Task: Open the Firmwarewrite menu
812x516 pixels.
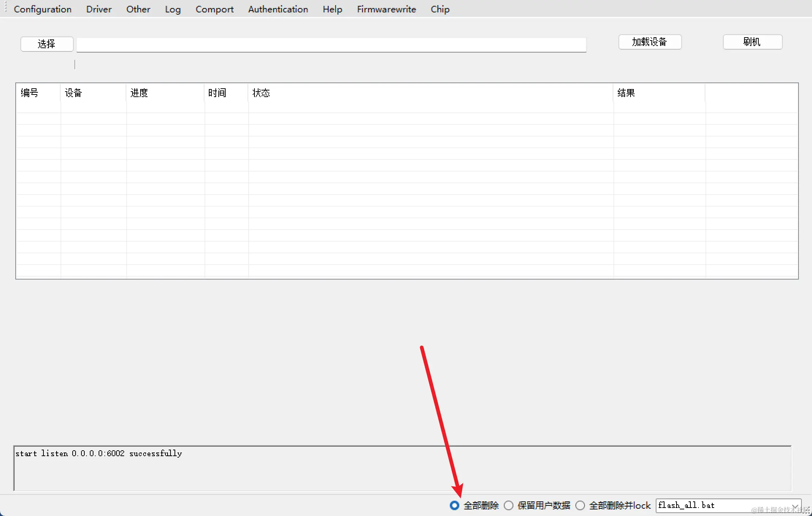Action: [386, 9]
